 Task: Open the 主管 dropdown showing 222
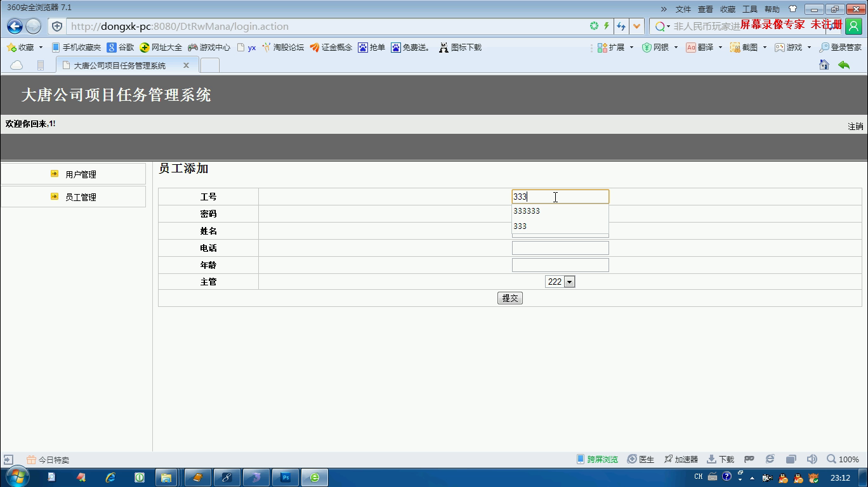[x=560, y=282]
